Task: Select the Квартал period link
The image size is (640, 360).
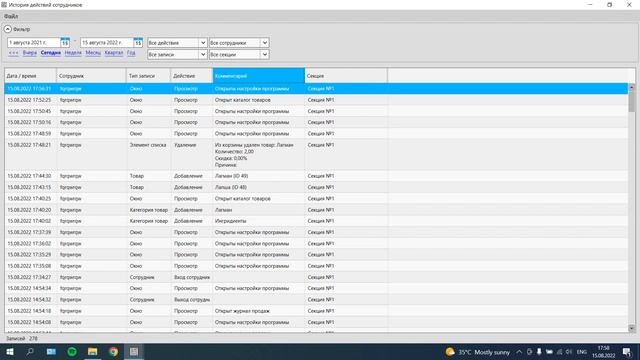Action: click(x=114, y=53)
